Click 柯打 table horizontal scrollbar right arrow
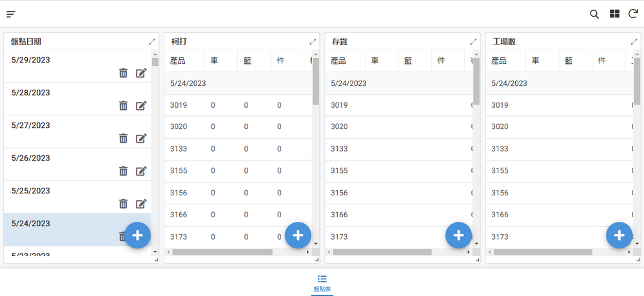The image size is (644, 296). tap(308, 252)
